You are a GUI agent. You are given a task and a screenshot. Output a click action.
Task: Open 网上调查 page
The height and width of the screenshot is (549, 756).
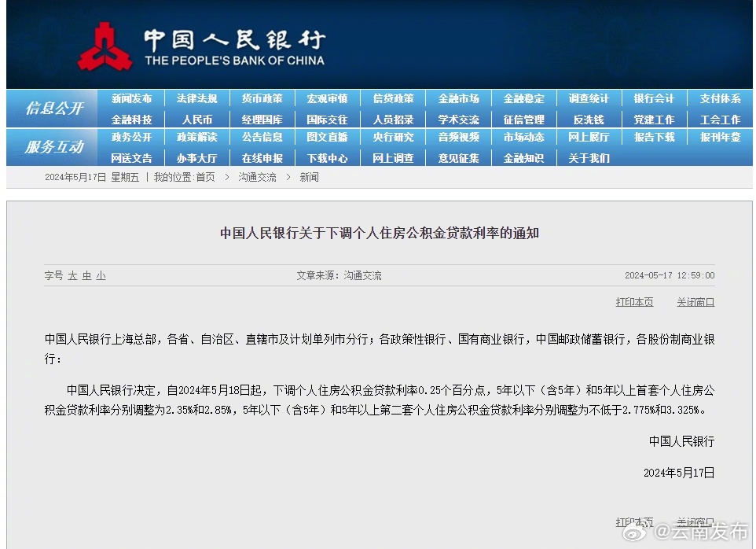coord(393,158)
